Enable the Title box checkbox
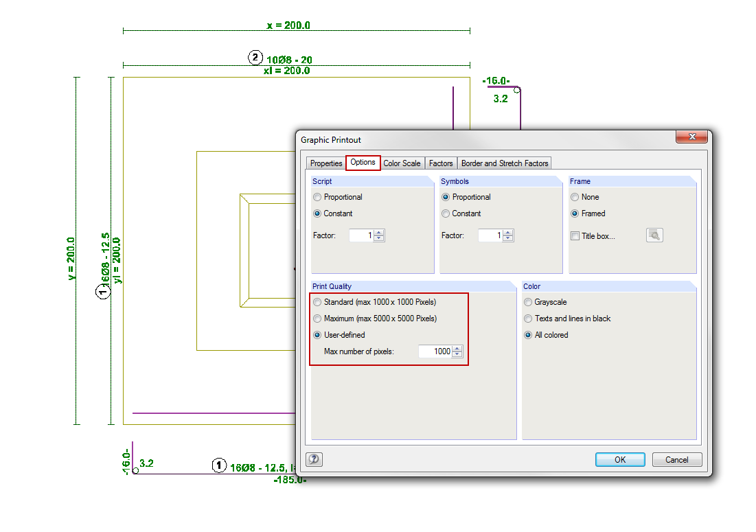 [x=574, y=235]
